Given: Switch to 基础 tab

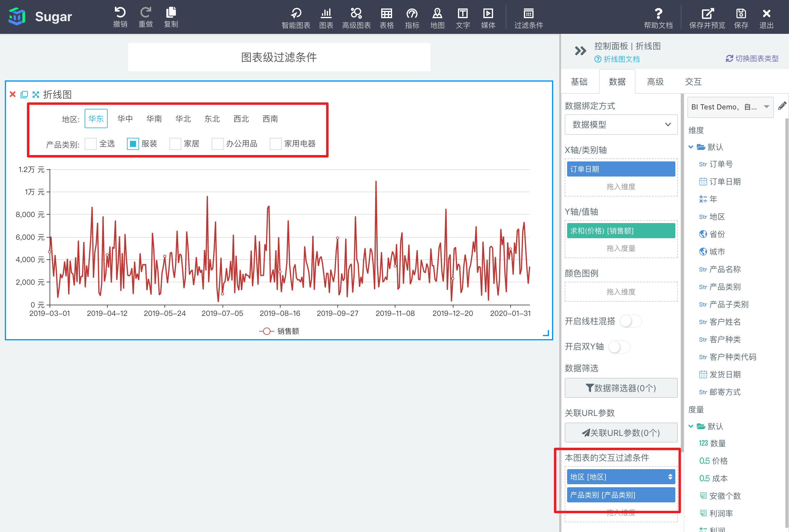Looking at the screenshot, I should click(579, 82).
